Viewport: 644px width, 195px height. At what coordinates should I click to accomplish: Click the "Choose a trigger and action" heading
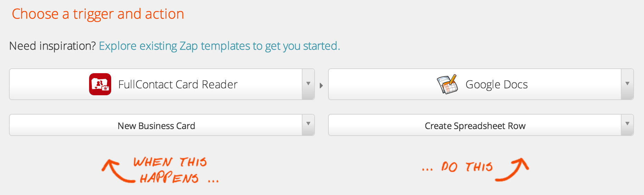pos(98,14)
